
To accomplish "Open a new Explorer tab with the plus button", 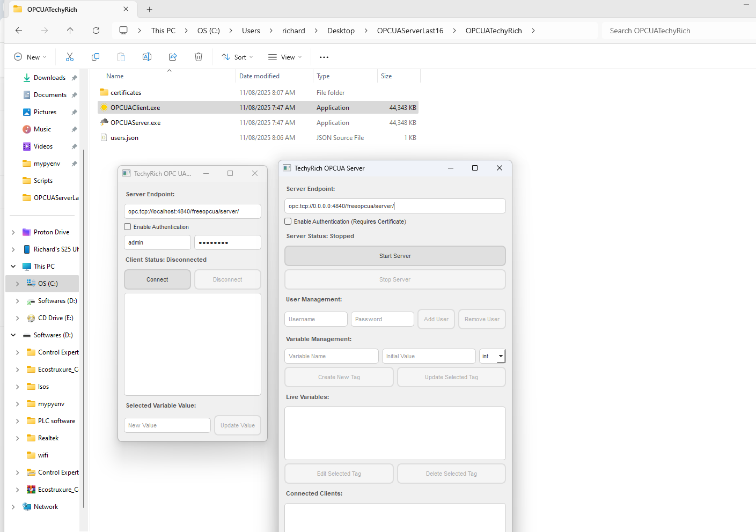I will [149, 9].
